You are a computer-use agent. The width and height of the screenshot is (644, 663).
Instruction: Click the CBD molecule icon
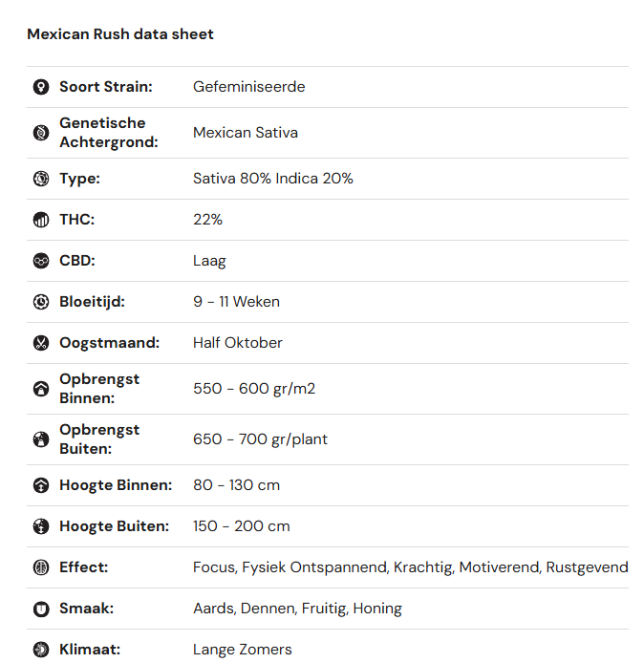[x=41, y=261]
